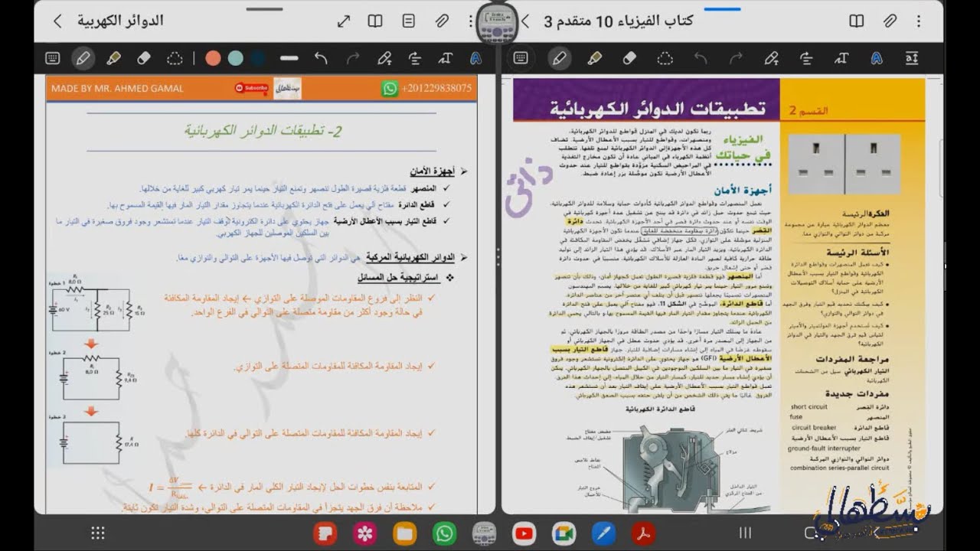This screenshot has height=551, width=980.
Task: Redo stroke in left note
Action: 353,58
